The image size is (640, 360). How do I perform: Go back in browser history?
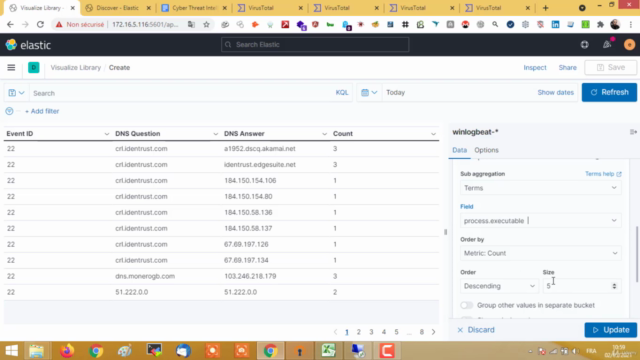pos(10,24)
